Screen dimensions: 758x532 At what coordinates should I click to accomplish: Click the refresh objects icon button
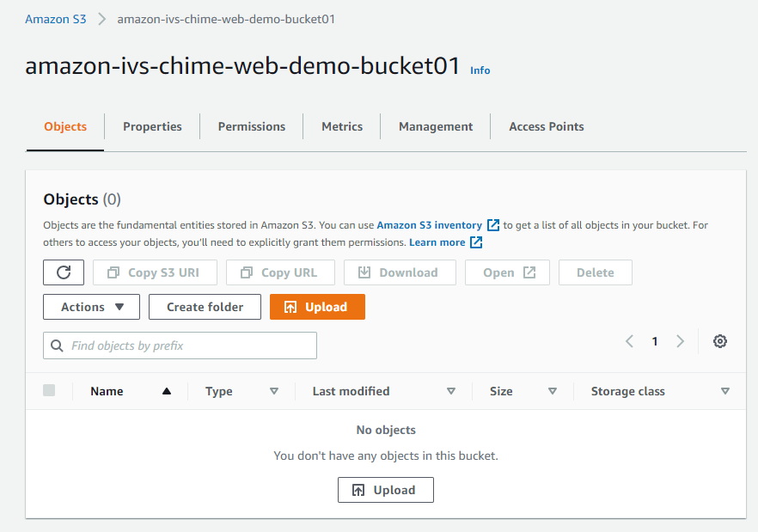pyautogui.click(x=64, y=272)
